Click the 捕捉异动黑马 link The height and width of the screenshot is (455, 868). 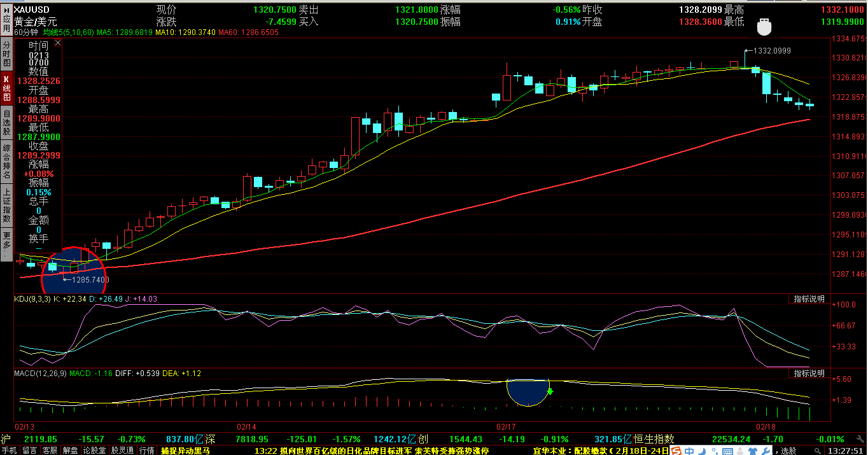(x=185, y=450)
